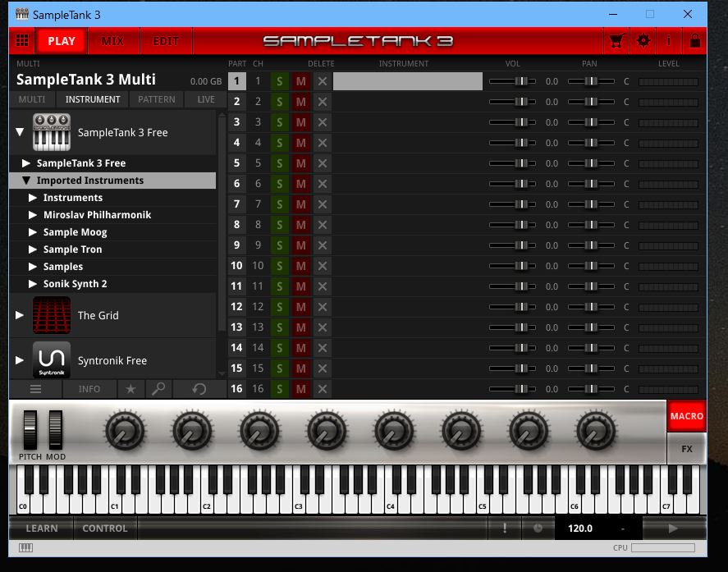Expand the Sample Tron folder

(x=33, y=249)
